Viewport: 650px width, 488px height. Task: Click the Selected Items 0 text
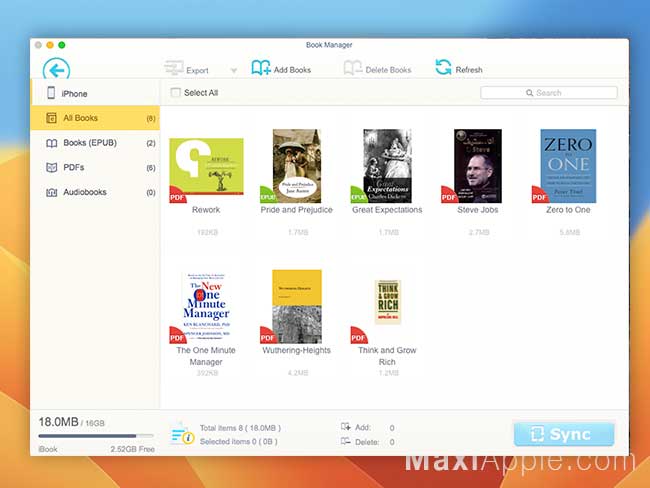[238, 442]
